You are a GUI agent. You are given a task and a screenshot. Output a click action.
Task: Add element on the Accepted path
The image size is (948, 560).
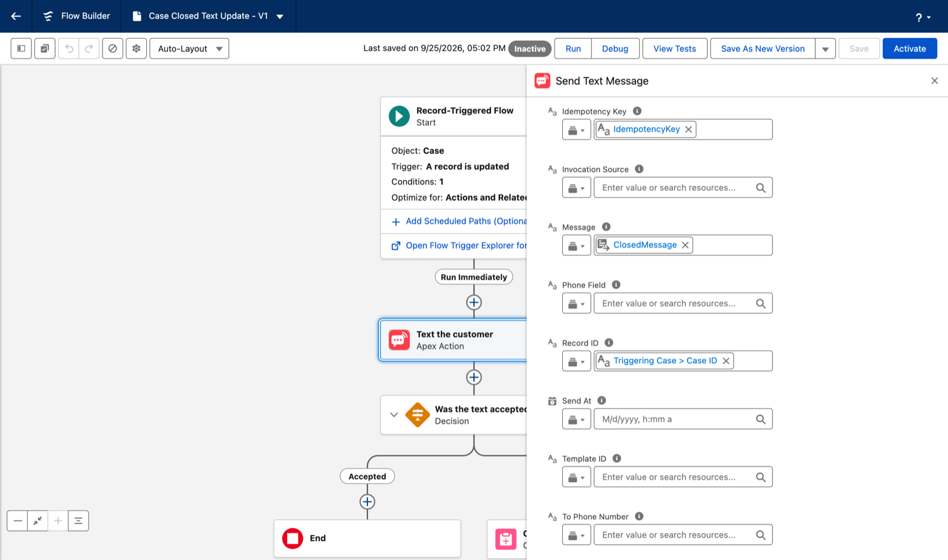point(367,502)
